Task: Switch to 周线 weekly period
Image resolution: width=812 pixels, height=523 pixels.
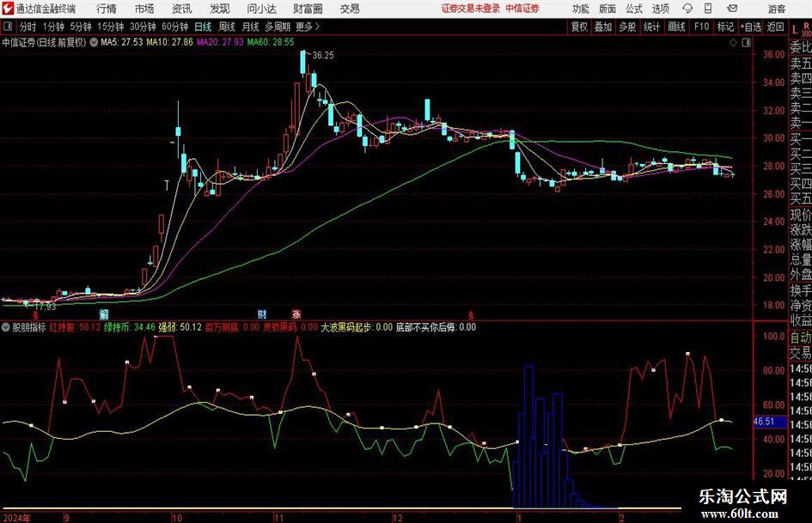Action: [x=227, y=27]
